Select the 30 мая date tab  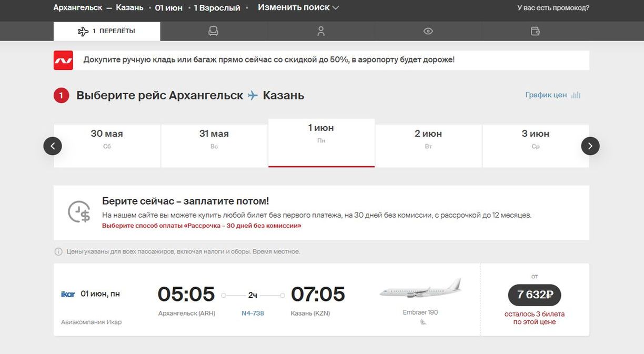coord(107,139)
